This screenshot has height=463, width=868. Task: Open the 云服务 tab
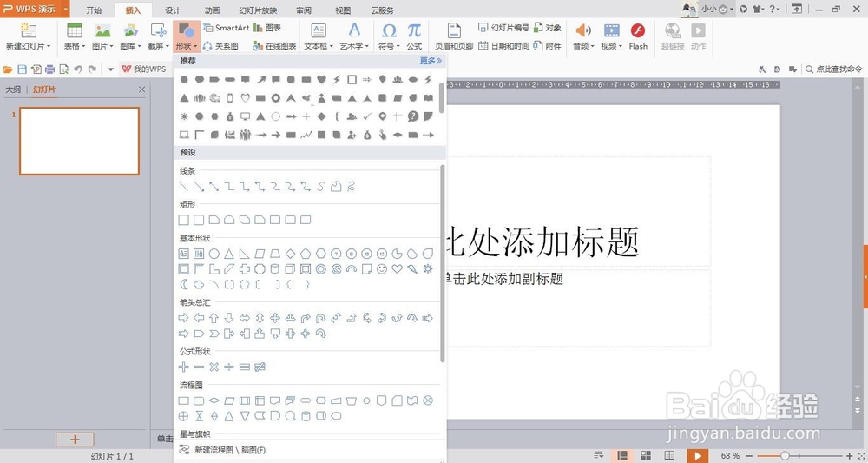pos(382,10)
